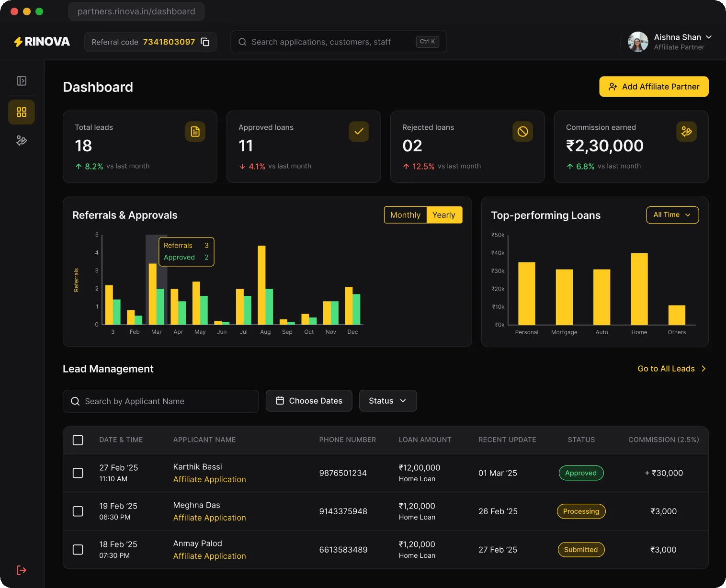
Task: Click the Commission earned coins icon
Action: click(687, 132)
